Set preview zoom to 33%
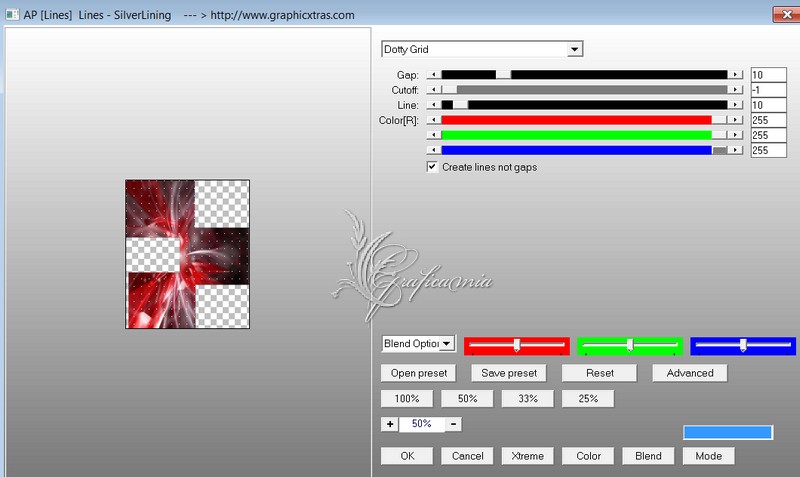This screenshot has height=477, width=800. coord(528,398)
